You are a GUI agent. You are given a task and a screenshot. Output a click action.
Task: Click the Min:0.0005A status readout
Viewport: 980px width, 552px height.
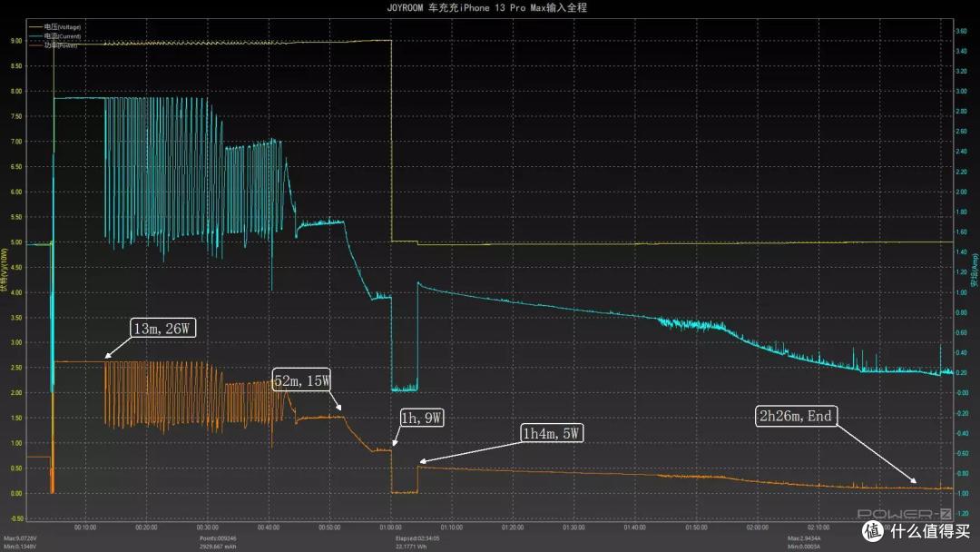(x=804, y=547)
